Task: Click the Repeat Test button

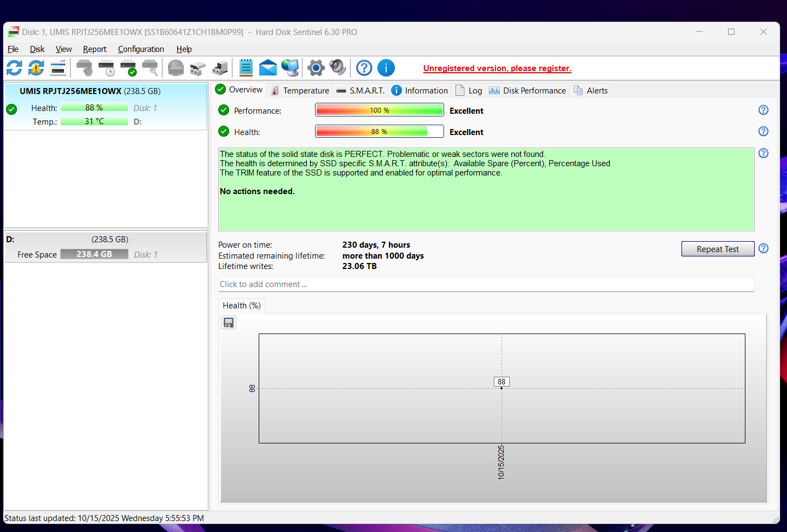Action: 718,249
